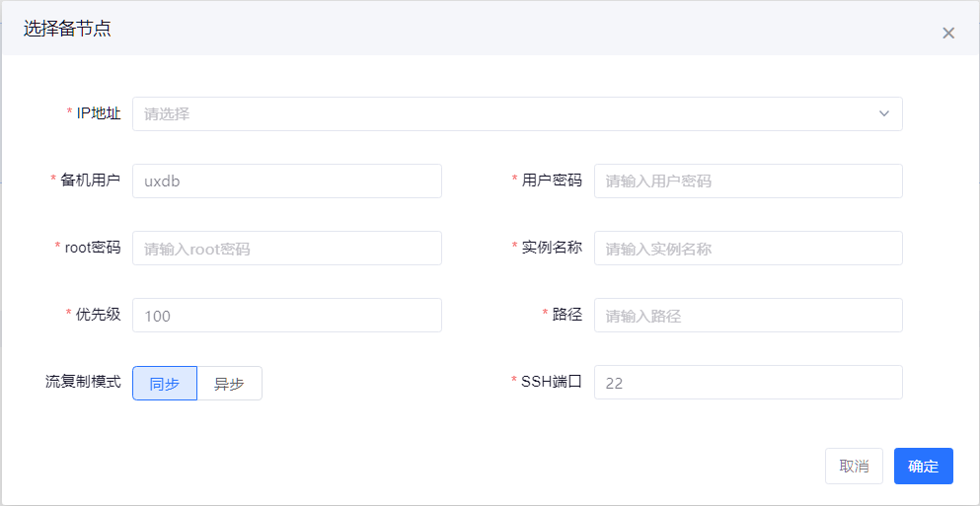Click the 备机用户 label text
The image size is (980, 506).
click(91, 181)
